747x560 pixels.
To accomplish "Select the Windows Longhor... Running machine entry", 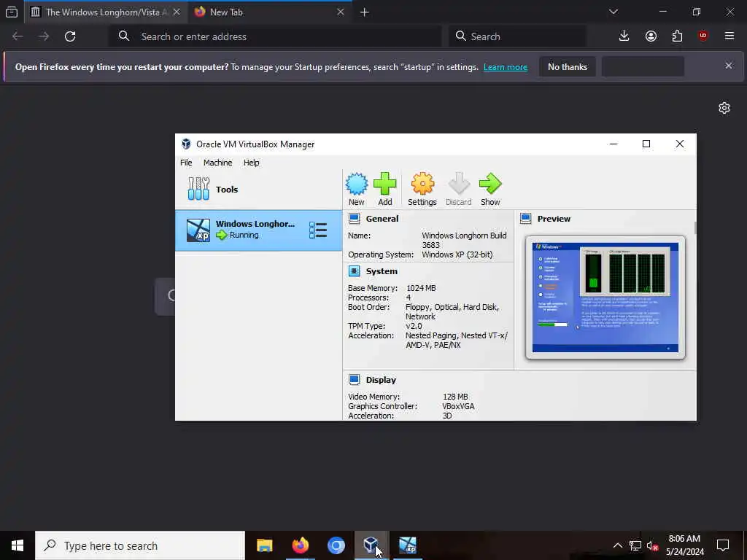I will pos(258,230).
